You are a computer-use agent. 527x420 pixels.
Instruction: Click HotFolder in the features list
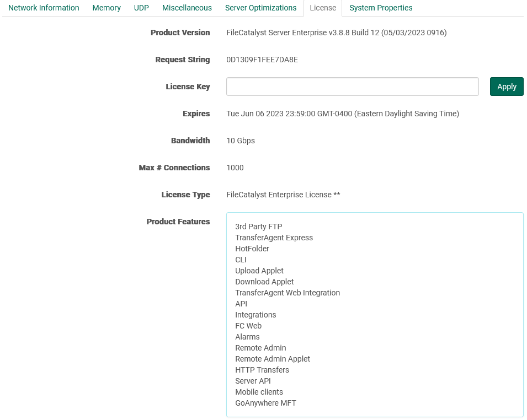[x=252, y=249]
